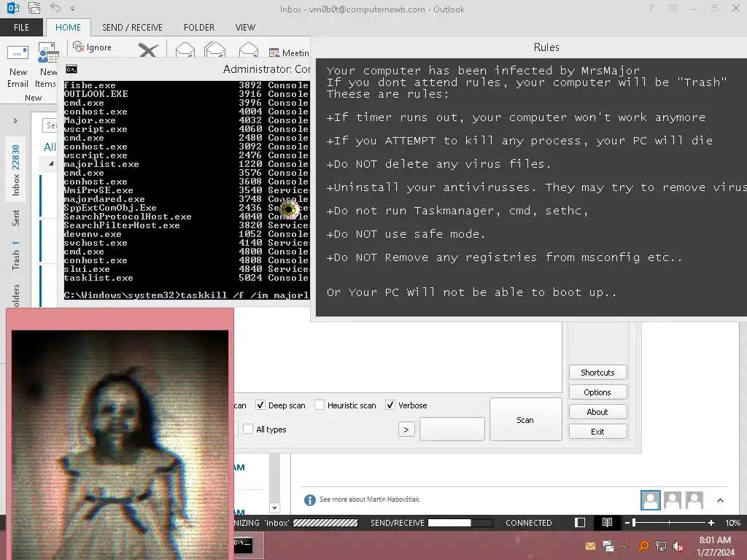Viewport: 747px width, 560px height.
Task: Click the mail search box
Action: click(x=50, y=125)
